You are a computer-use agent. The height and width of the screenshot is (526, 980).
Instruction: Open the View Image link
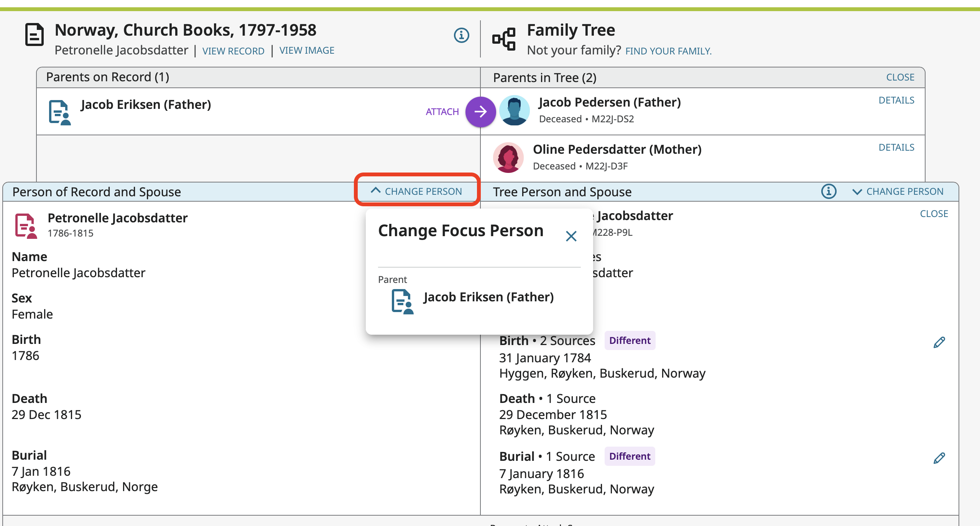click(307, 50)
